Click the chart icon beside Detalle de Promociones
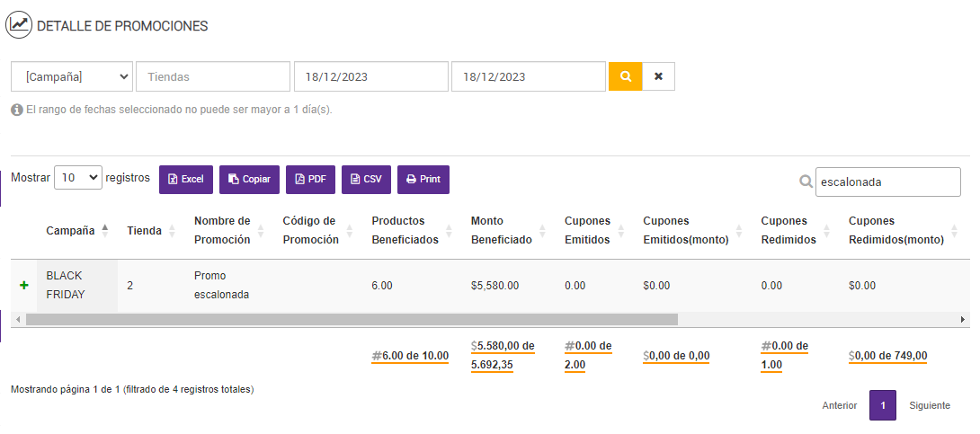The width and height of the screenshot is (980, 434). 19,25
